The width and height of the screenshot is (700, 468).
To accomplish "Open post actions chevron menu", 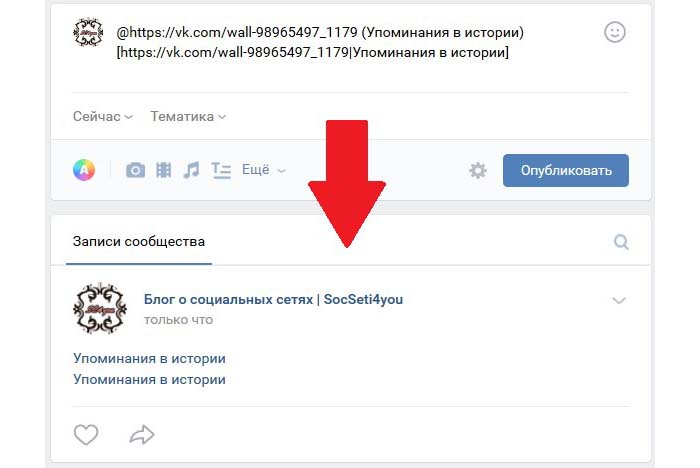I will tap(619, 300).
